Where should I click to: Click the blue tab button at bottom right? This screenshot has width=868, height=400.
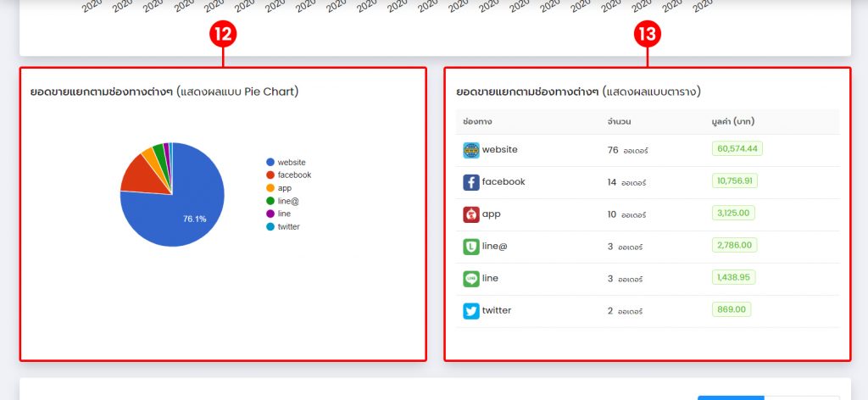click(x=731, y=397)
